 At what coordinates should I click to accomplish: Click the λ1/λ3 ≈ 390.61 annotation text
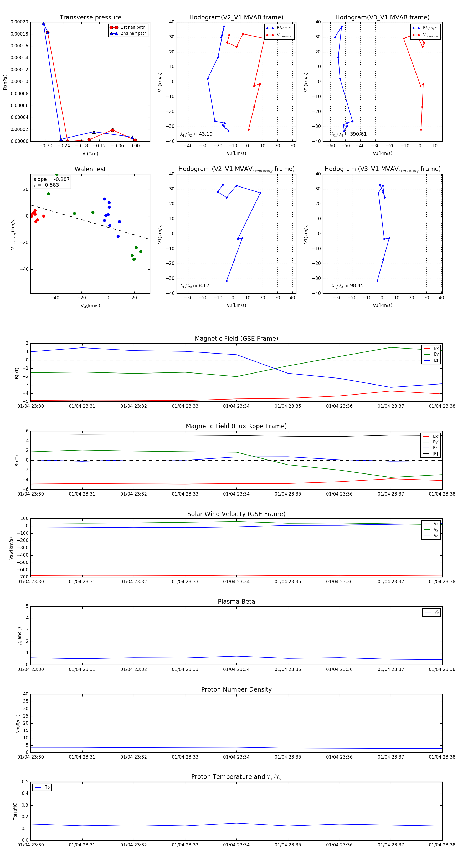coord(349,134)
